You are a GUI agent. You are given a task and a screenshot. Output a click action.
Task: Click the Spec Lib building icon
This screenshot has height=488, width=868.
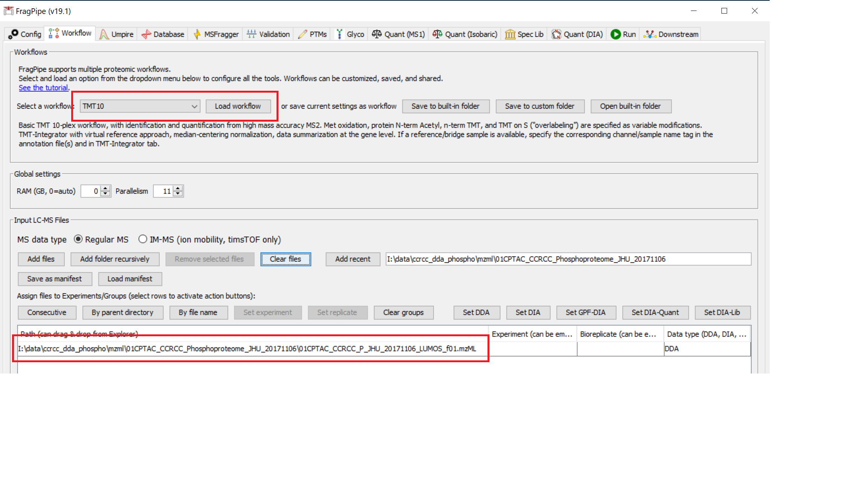[510, 34]
